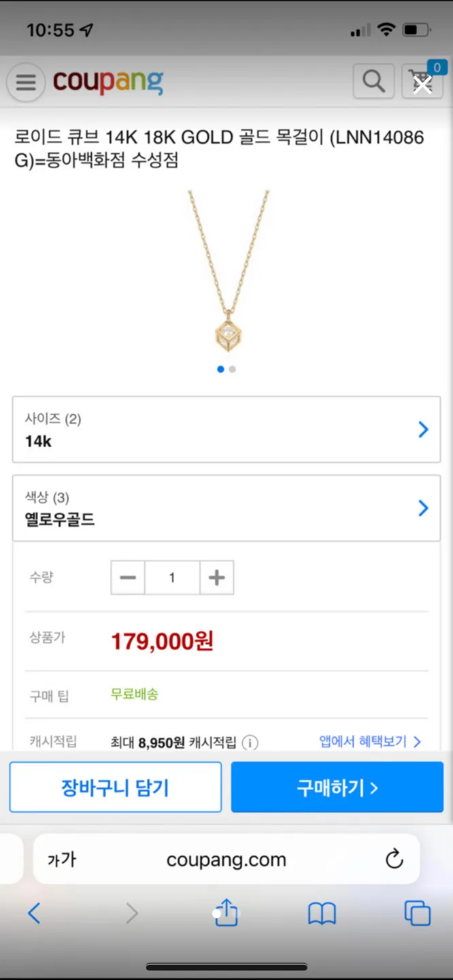Increase quantity with the plus stepper
This screenshot has height=980, width=453.
click(x=216, y=577)
